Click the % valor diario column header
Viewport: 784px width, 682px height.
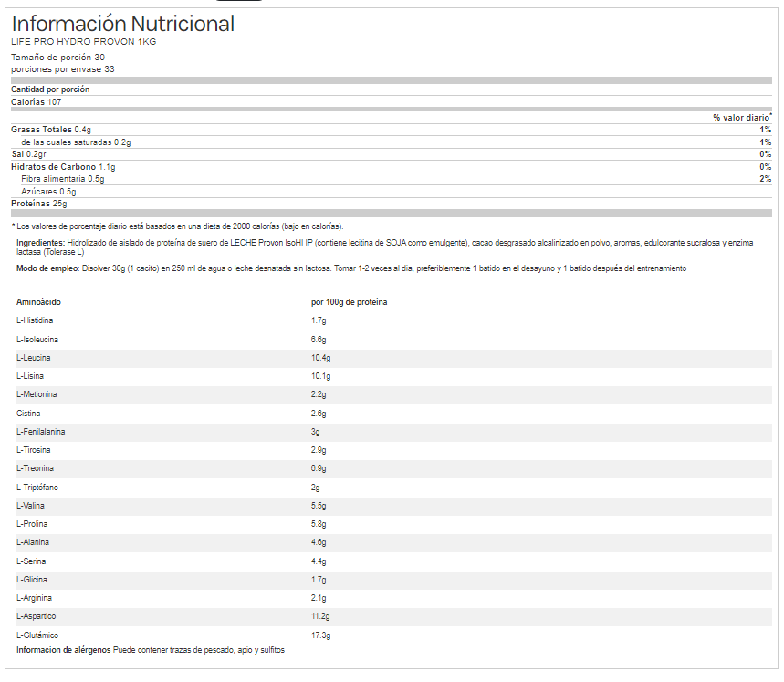pos(742,118)
